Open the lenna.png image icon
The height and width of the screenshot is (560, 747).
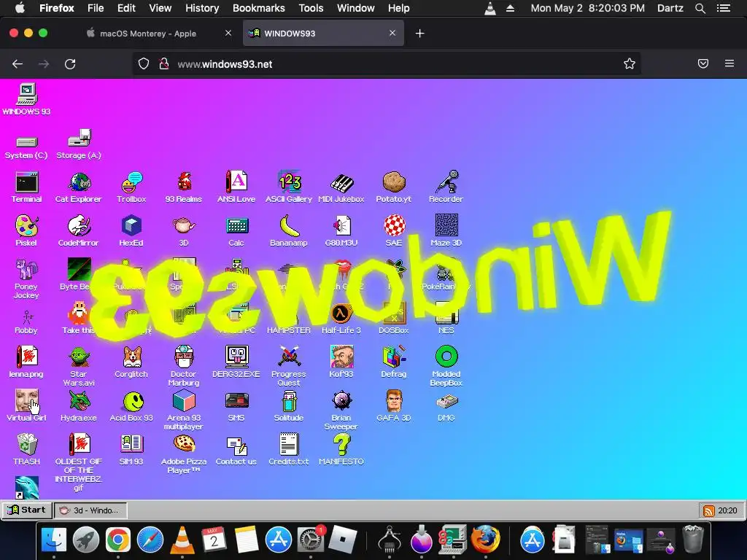tap(27, 357)
